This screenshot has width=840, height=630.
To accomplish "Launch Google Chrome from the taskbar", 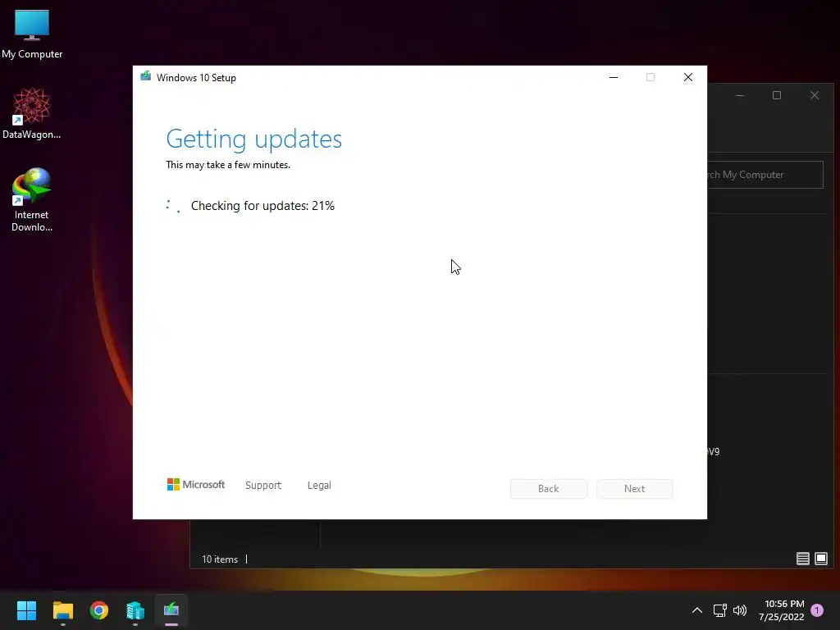I will [x=99, y=610].
